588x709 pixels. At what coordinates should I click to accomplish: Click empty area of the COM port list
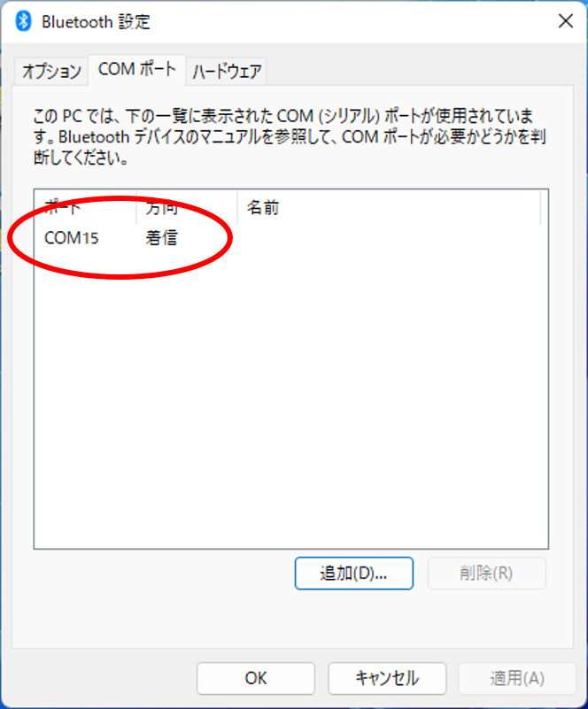tap(291, 398)
